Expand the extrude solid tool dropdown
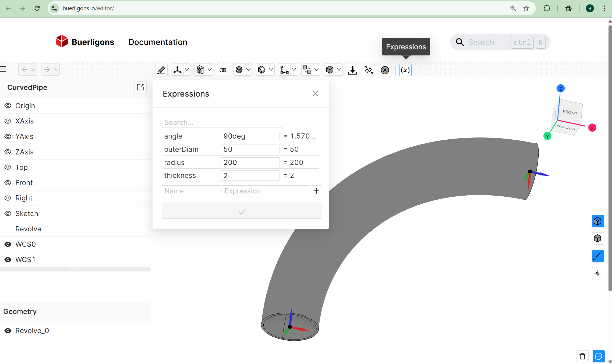The image size is (612, 364). (x=210, y=70)
